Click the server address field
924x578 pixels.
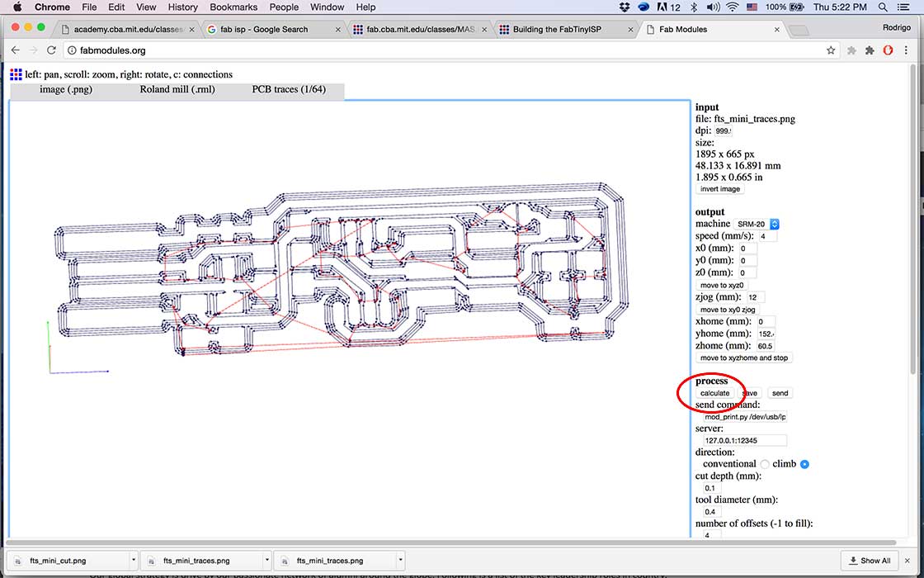point(745,441)
